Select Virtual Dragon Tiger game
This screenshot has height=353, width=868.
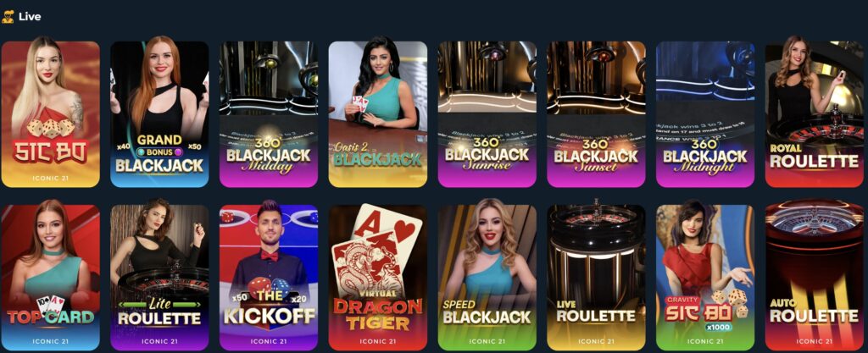pos(377,278)
